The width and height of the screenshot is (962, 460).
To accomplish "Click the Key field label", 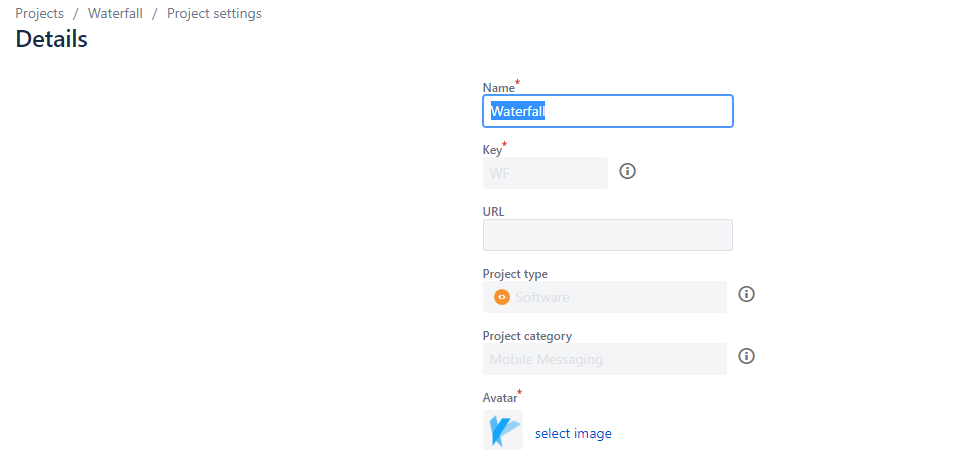I will click(493, 150).
